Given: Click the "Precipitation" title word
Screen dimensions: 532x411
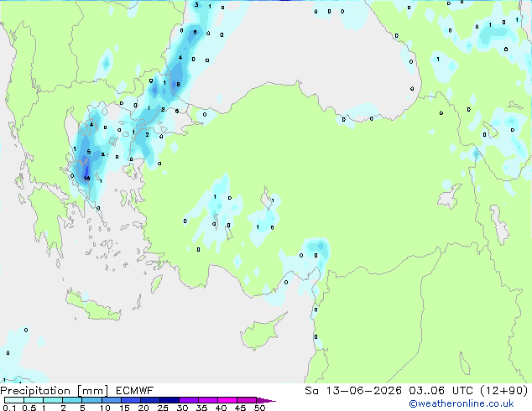Looking at the screenshot, I should [x=35, y=391].
